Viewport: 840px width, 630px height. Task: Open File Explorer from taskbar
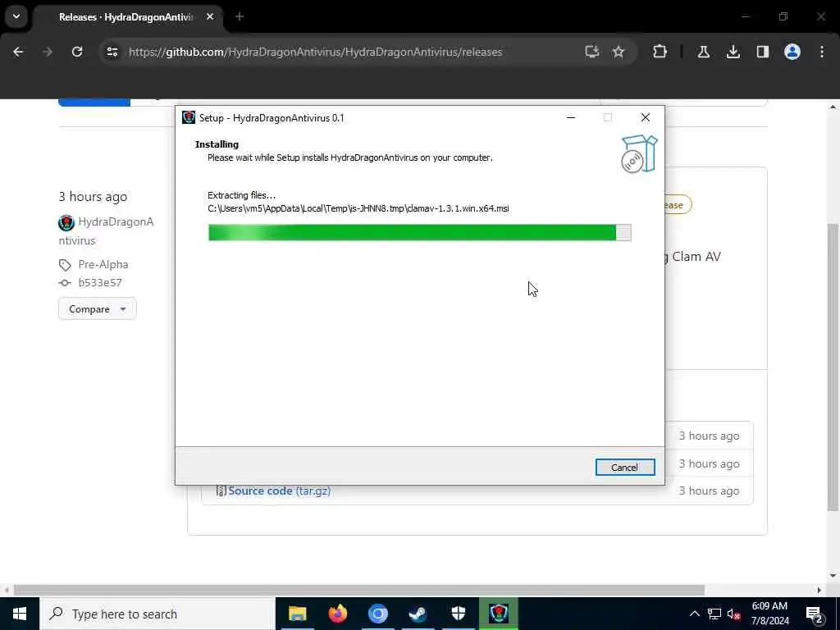297,614
